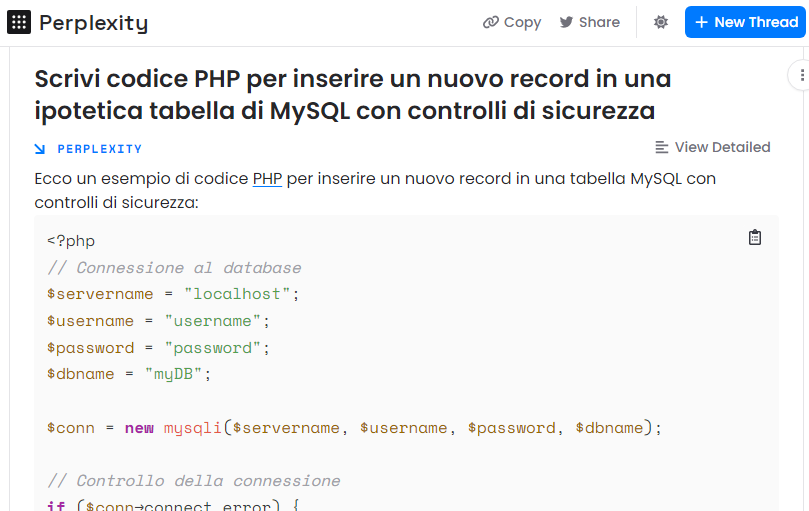Image resolution: width=809 pixels, height=511 pixels.
Task: Click the Perplexity wordmark text
Action: tap(93, 22)
